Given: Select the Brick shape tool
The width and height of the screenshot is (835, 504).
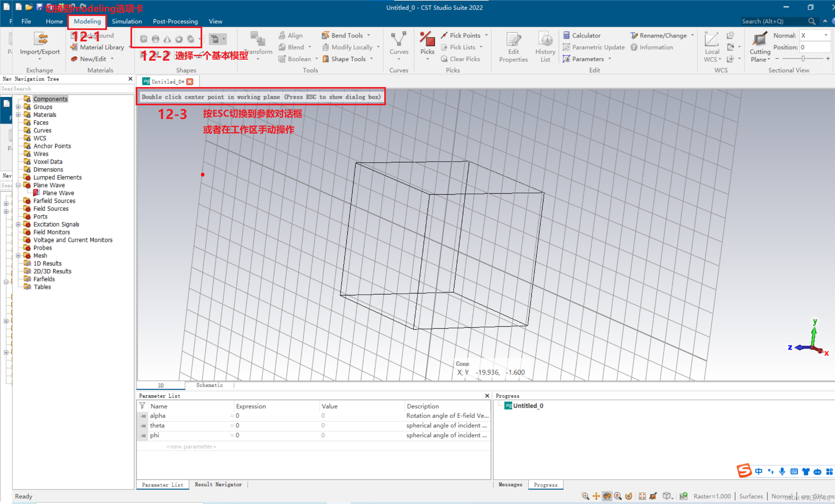Looking at the screenshot, I should 144,39.
